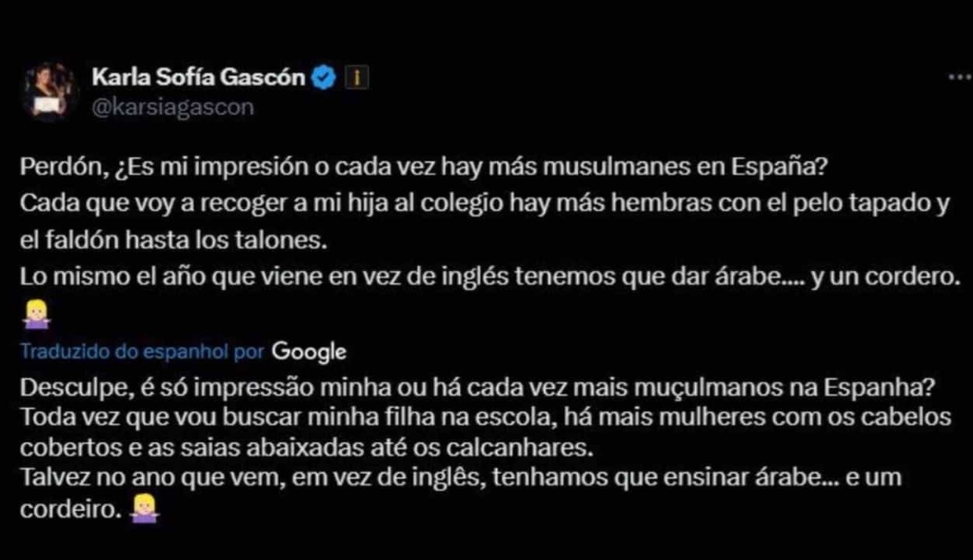Viewport: 973px width, 560px height.
Task: Click the Google logo in translation credit
Action: [309, 352]
